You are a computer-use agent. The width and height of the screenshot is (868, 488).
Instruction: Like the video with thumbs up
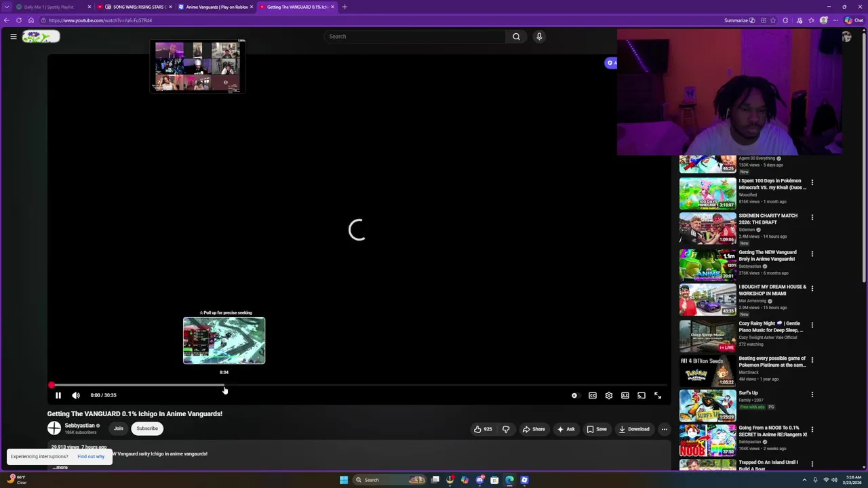[x=483, y=429]
